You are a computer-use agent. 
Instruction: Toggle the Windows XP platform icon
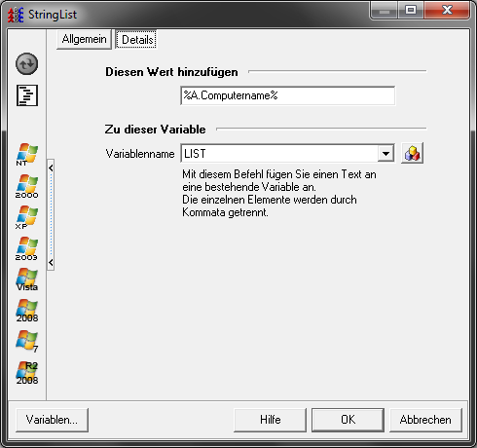point(26,217)
